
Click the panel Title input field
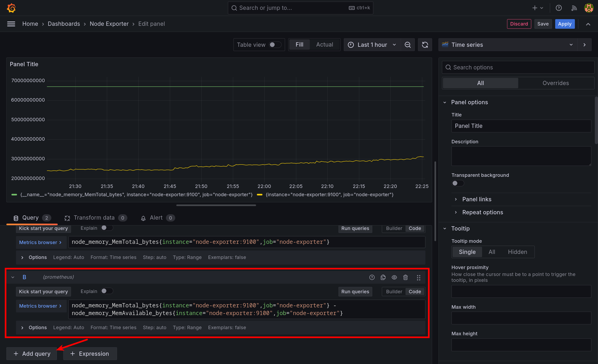(521, 126)
